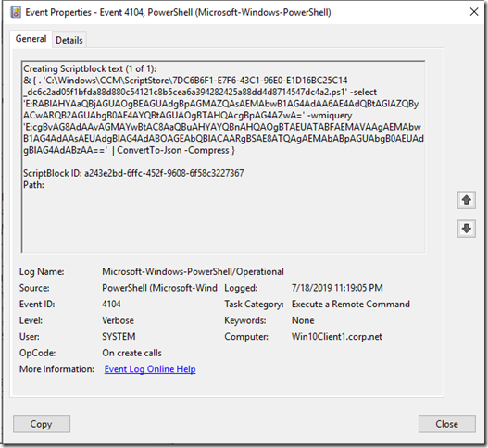Click the 'ConvertTo-Json -Compress' text
The height and width of the screenshot is (448, 488).
(173, 150)
